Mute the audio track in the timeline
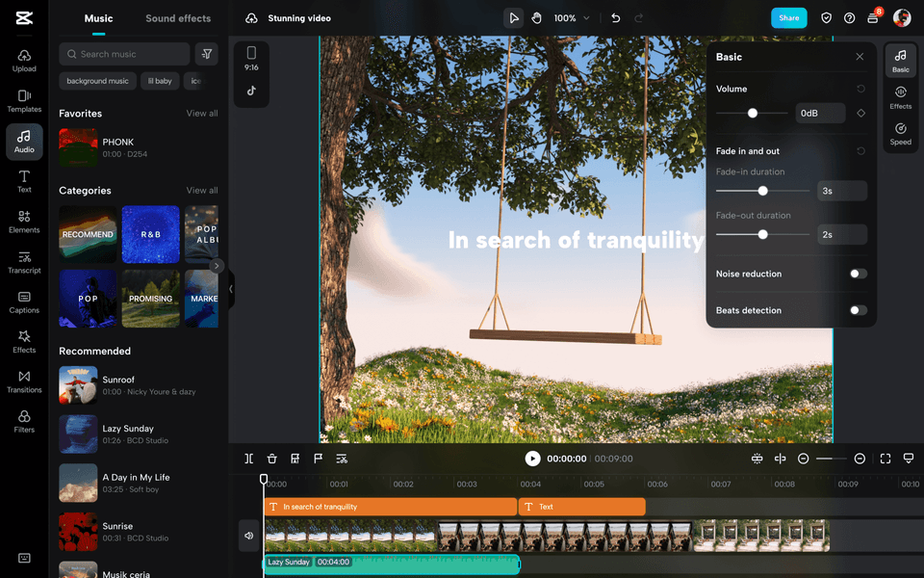This screenshot has width=924, height=578. [248, 535]
